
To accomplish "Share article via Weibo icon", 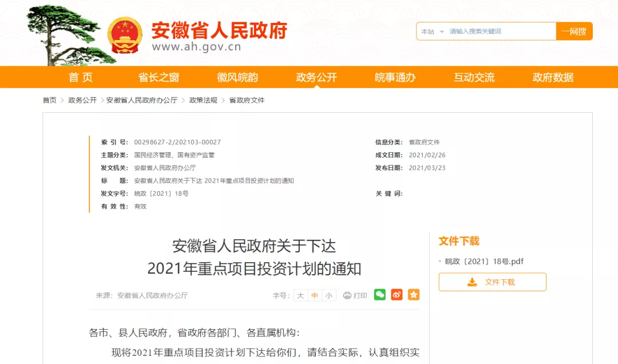I will point(397,295).
